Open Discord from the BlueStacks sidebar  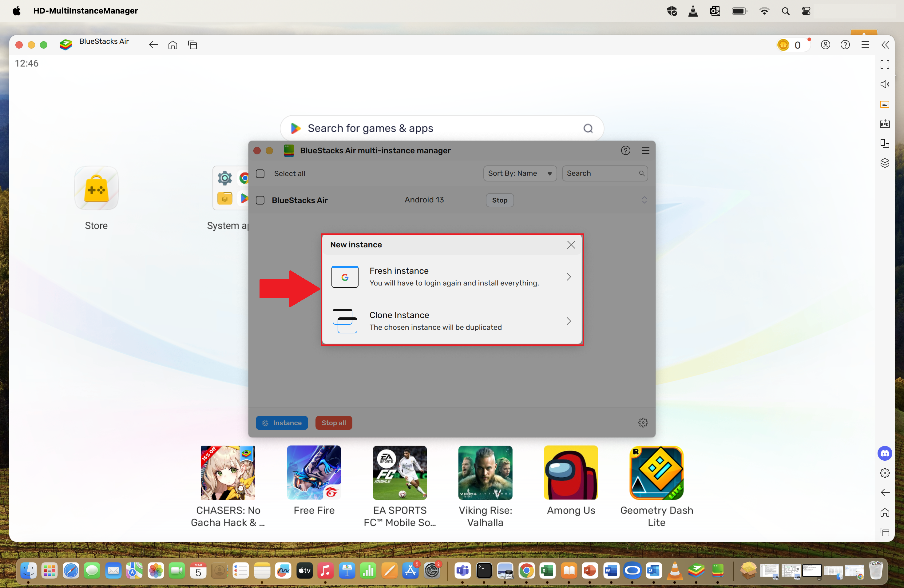click(885, 453)
